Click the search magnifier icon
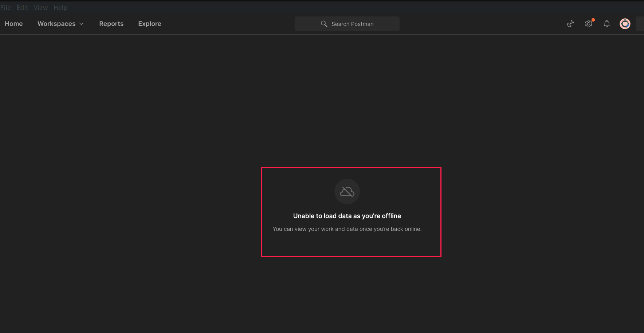Viewport: 644px width, 333px height. [x=324, y=24]
